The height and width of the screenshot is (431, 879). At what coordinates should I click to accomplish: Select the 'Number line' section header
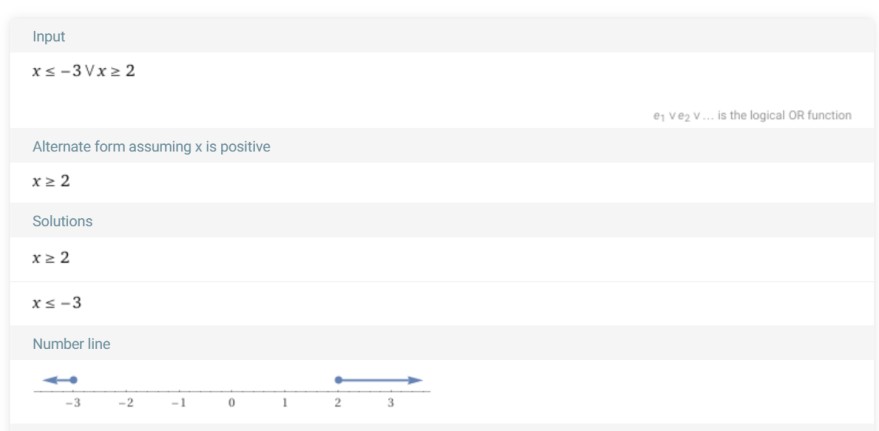pyautogui.click(x=71, y=344)
